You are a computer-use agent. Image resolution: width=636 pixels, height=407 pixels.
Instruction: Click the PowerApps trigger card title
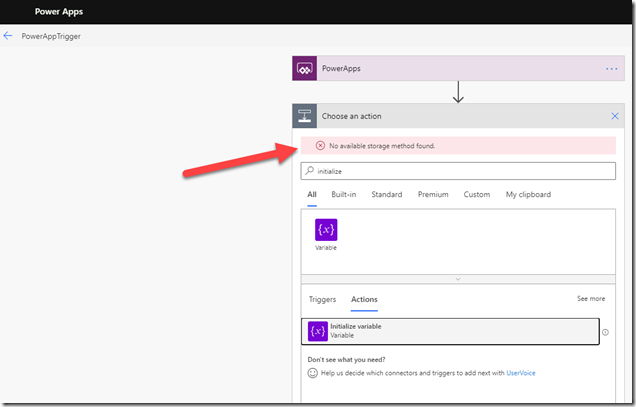coord(341,69)
